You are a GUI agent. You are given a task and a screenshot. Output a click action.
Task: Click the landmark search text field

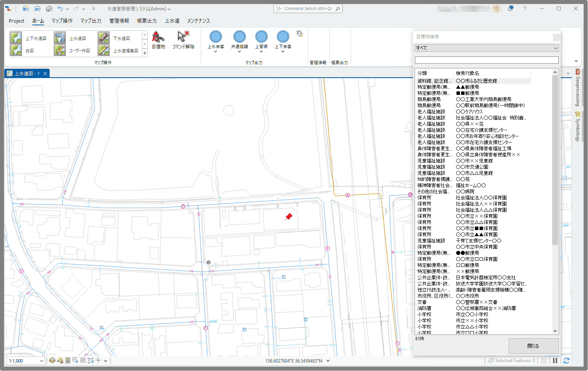pyautogui.click(x=486, y=60)
